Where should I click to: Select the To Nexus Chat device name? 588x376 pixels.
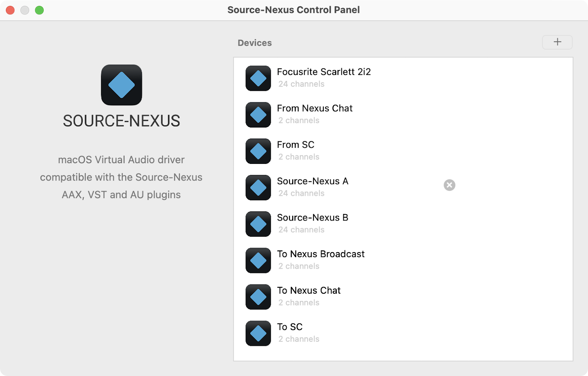tap(309, 290)
